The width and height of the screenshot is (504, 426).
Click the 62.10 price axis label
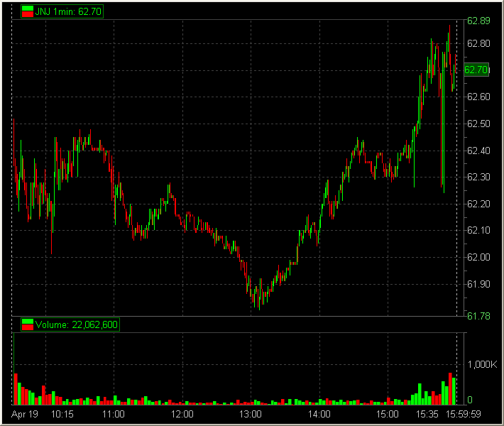point(478,230)
